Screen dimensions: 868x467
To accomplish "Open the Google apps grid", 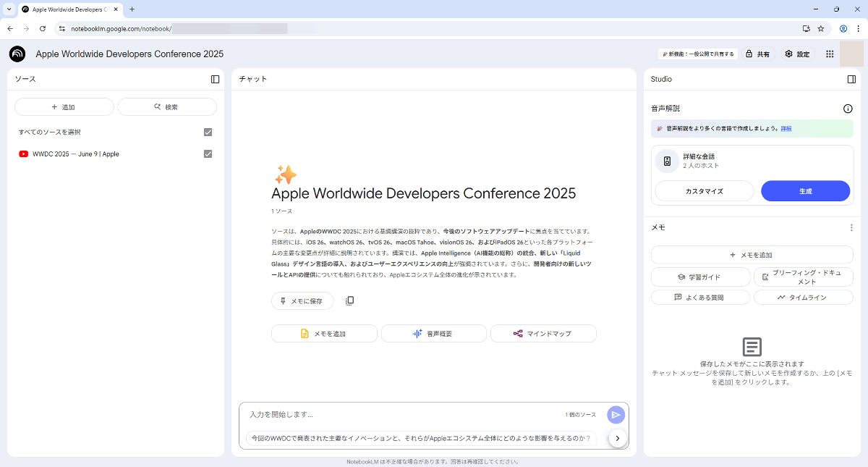I will 830,54.
